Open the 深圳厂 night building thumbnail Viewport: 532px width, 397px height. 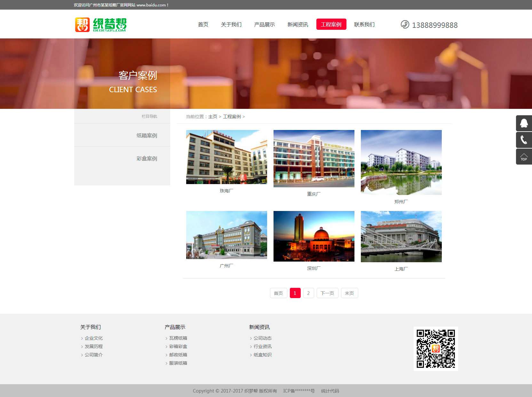[314, 236]
